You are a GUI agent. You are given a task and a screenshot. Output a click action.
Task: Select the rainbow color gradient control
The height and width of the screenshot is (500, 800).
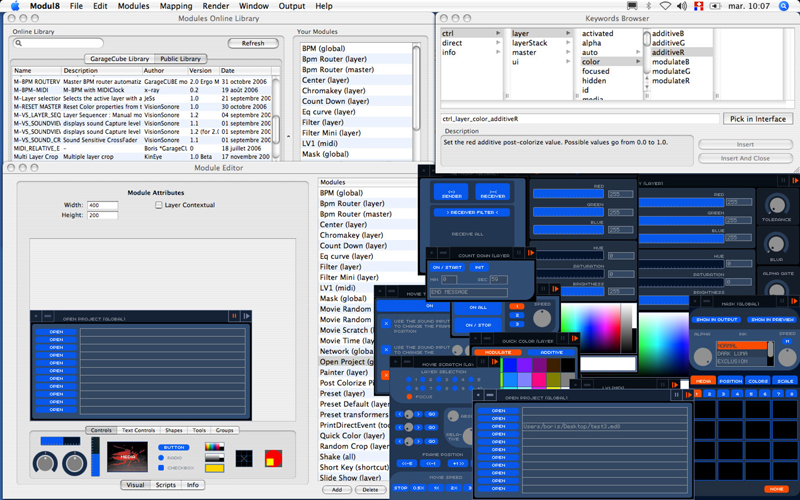[x=214, y=447]
